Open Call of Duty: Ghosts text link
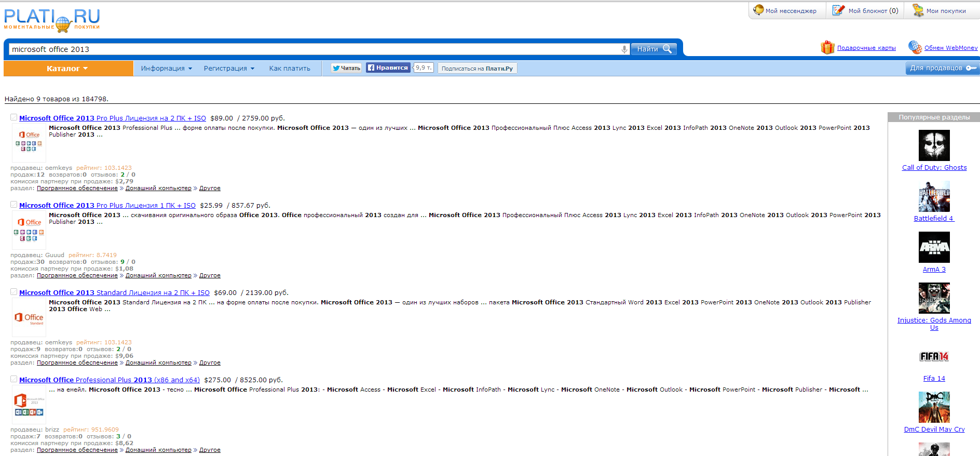The image size is (980, 456). (934, 168)
